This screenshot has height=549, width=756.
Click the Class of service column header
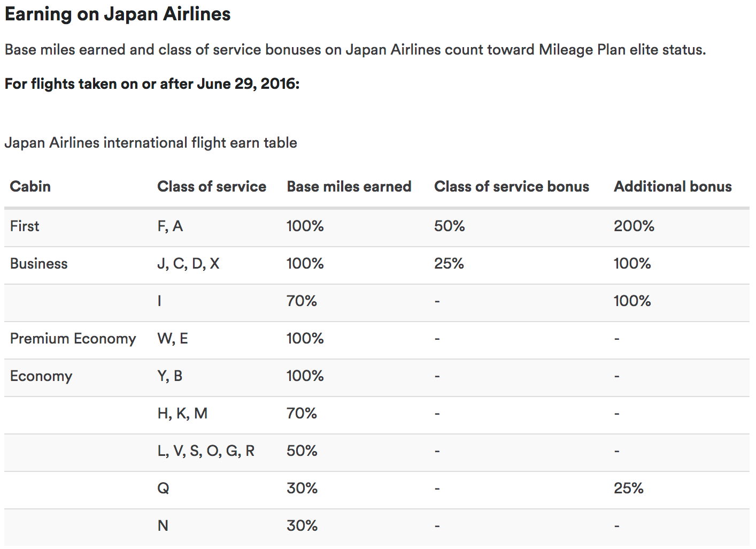point(212,186)
